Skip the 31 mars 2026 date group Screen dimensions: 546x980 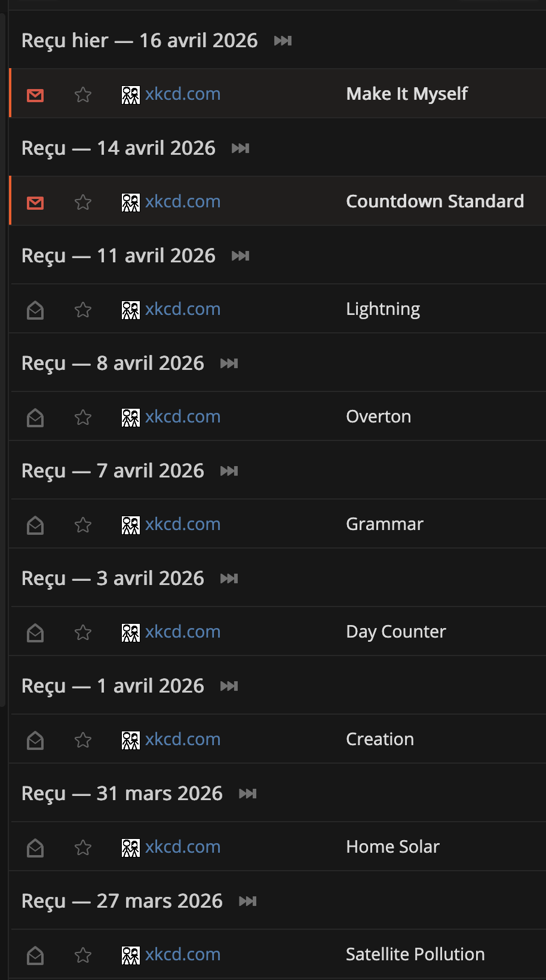(247, 794)
